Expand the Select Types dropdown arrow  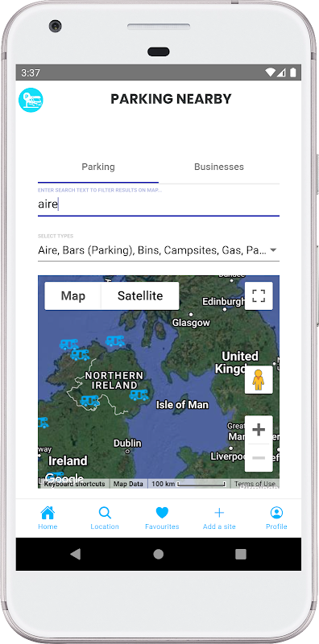[273, 250]
